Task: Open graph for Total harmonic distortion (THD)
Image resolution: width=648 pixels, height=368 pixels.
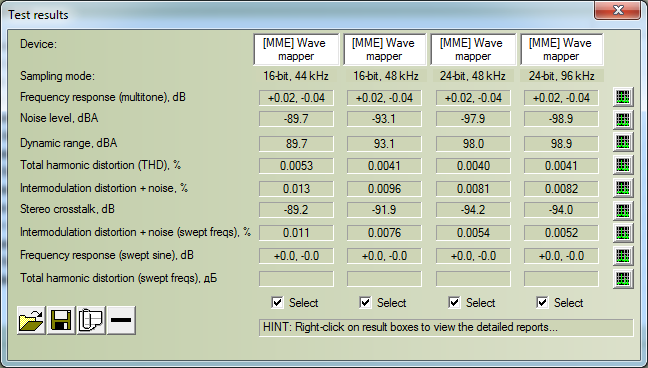Action: (623, 165)
